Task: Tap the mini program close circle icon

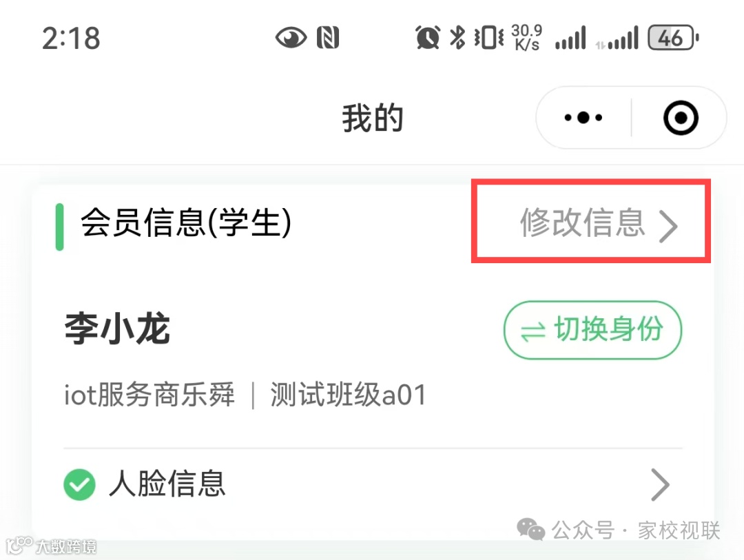Action: (x=681, y=118)
